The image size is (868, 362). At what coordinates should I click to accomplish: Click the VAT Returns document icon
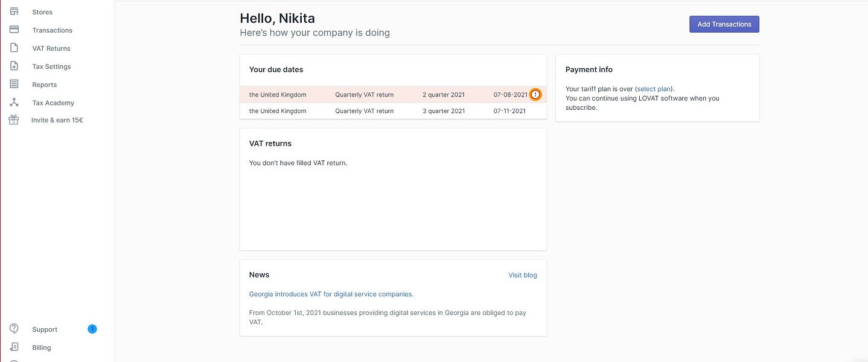[x=14, y=48]
